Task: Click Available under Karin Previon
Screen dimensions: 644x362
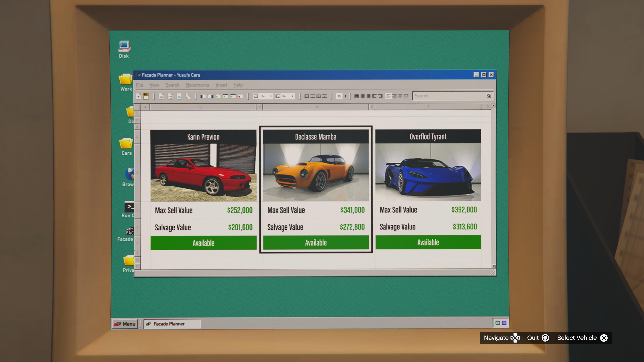Action: coord(203,243)
